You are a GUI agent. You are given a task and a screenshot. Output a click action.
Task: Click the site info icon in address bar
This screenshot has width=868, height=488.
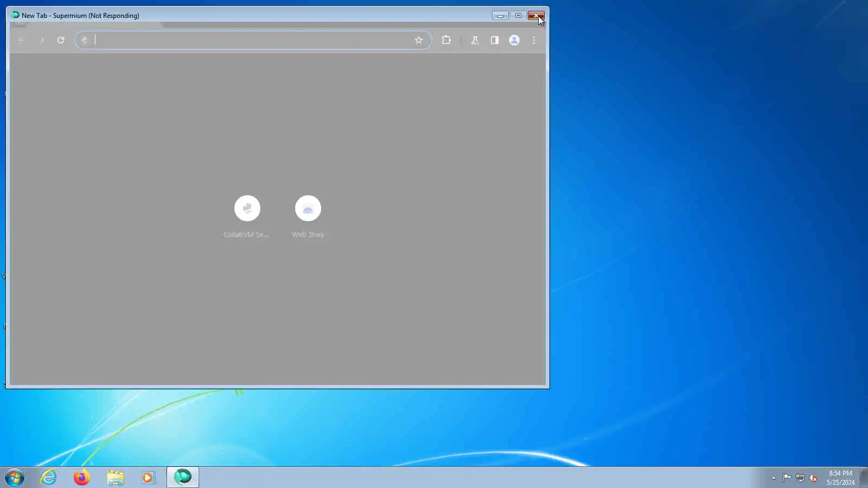(84, 40)
